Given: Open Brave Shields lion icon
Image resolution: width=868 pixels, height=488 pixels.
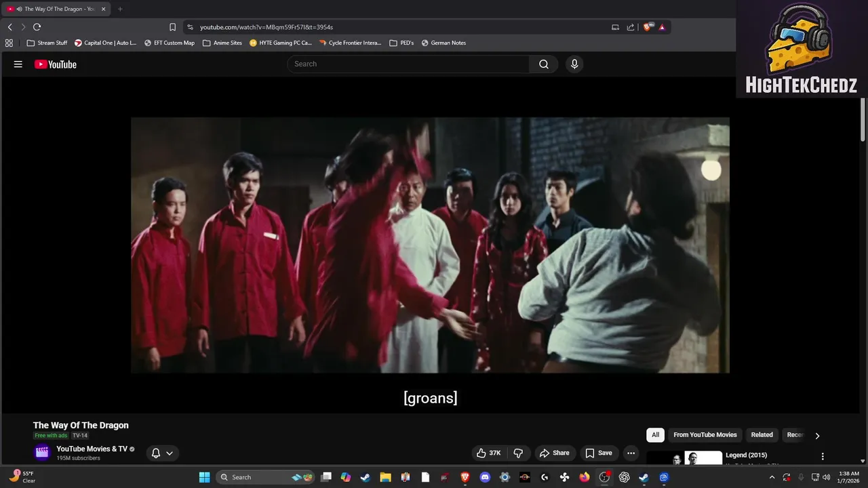Looking at the screenshot, I should 648,27.
